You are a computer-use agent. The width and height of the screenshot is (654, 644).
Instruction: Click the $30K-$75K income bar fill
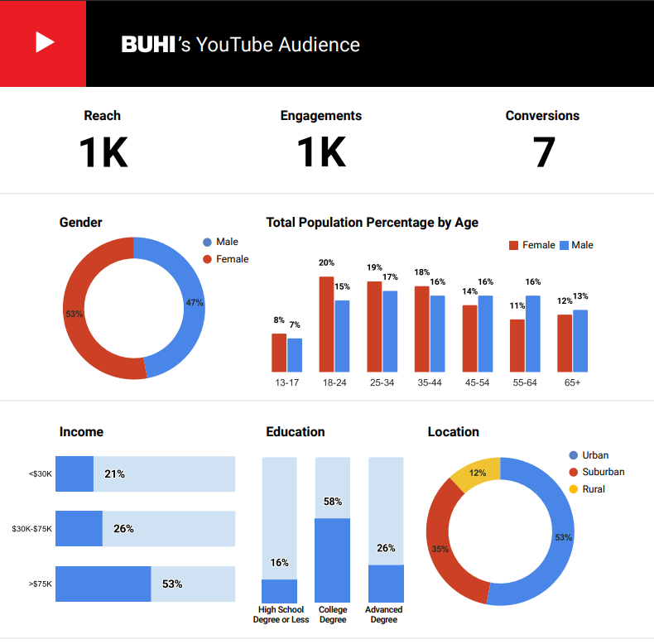click(79, 528)
